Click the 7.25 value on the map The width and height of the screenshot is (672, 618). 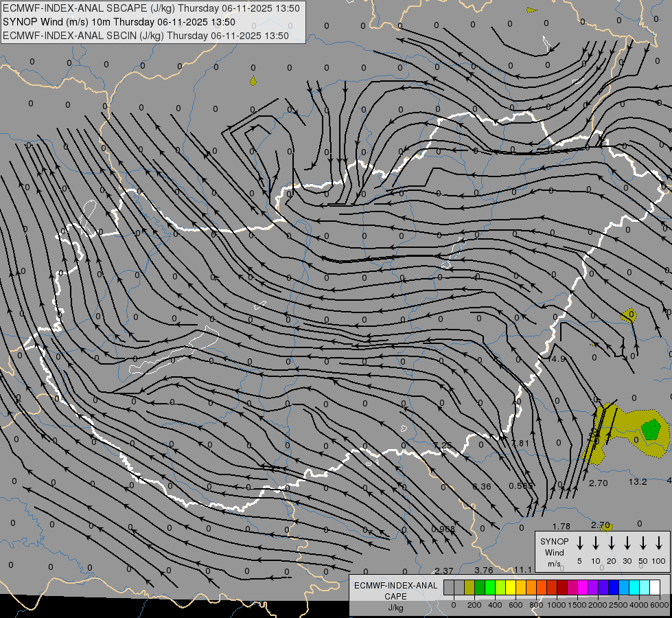(442, 445)
